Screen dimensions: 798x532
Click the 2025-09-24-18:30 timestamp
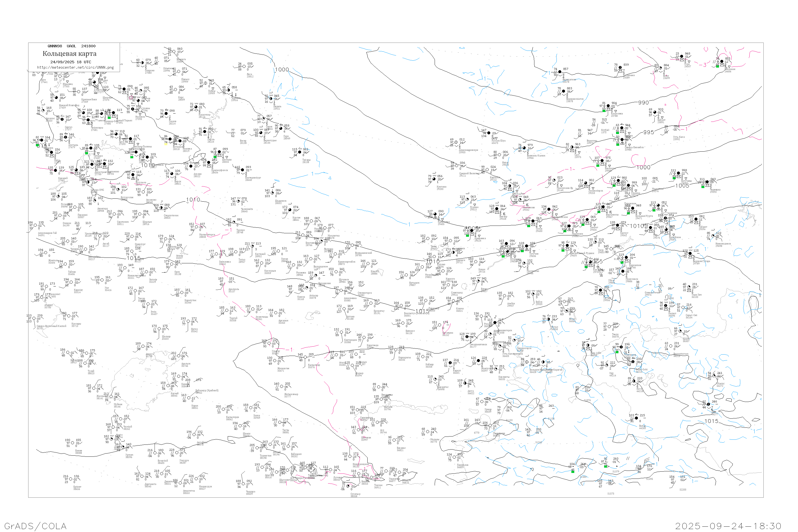coord(728,526)
